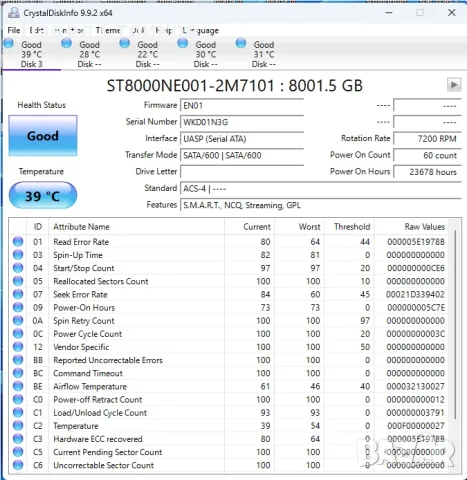Click the attribute list vertical scrollbar

click(455, 325)
